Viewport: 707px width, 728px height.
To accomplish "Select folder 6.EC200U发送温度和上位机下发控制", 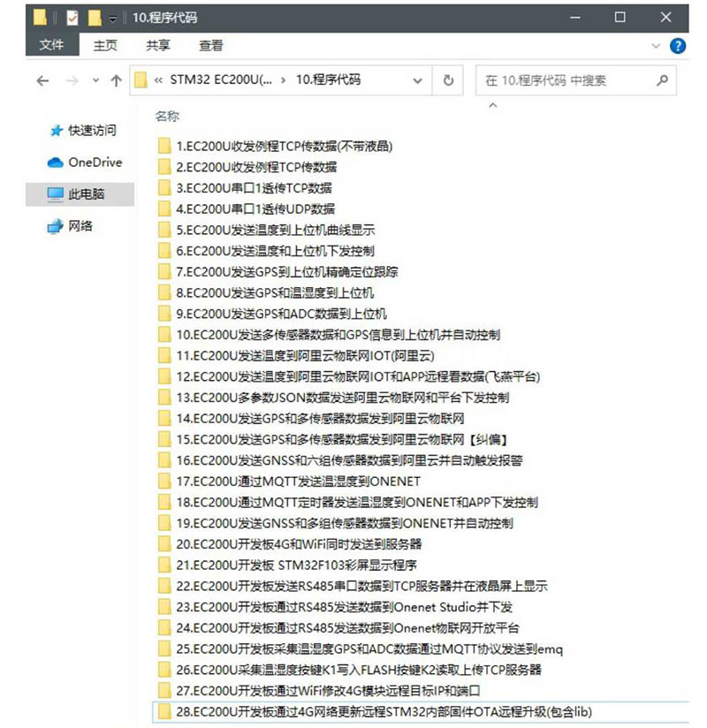I will click(x=275, y=251).
